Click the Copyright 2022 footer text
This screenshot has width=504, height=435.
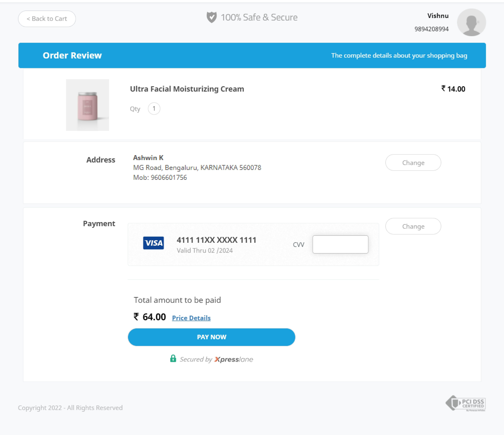click(70, 408)
